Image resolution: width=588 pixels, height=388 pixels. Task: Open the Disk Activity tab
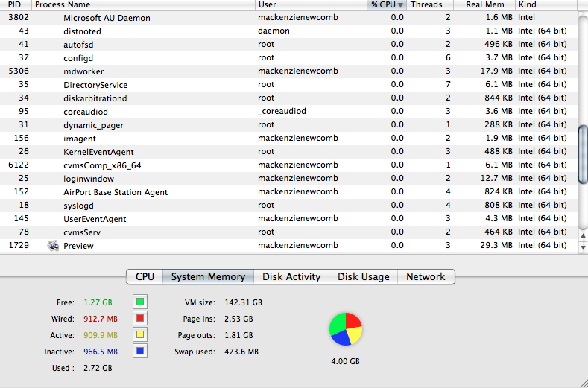(291, 276)
